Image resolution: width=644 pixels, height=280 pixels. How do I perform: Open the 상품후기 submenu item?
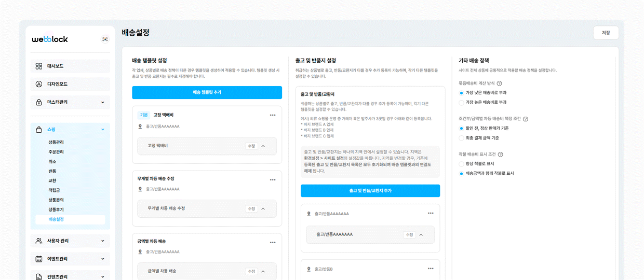coord(56,209)
